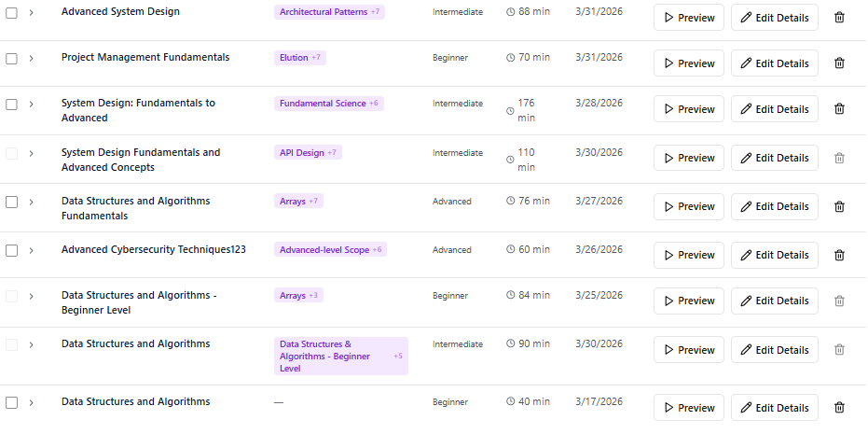The image size is (868, 434).
Task: Expand Project Management Fundamentals details
Action: click(x=31, y=58)
